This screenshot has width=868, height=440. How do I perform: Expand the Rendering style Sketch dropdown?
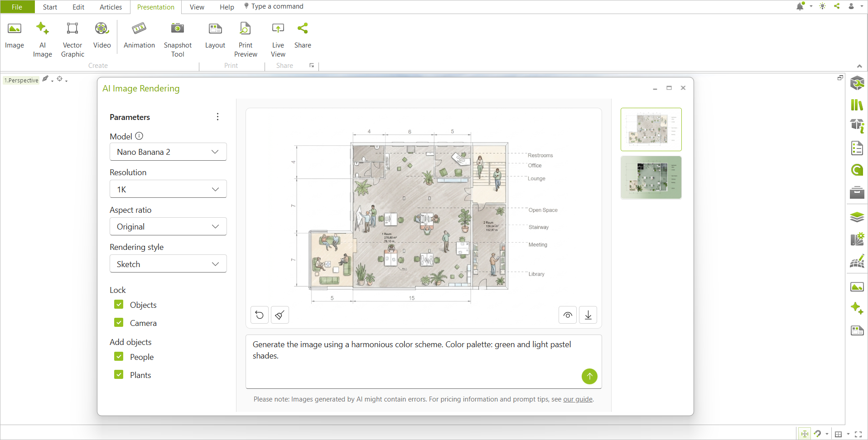pyautogui.click(x=168, y=264)
